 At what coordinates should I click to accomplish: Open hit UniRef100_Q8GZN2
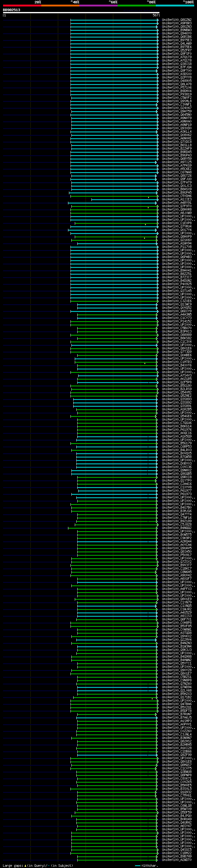177,20
